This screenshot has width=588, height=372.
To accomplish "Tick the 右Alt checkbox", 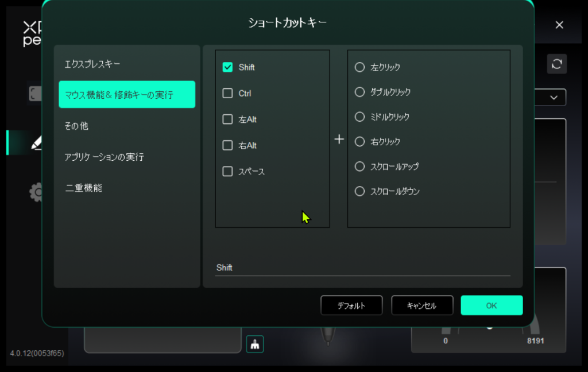I will [227, 145].
